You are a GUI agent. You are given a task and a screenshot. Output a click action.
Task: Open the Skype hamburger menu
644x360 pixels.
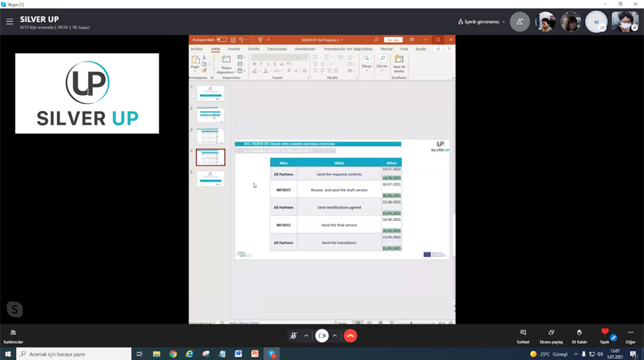click(10, 21)
